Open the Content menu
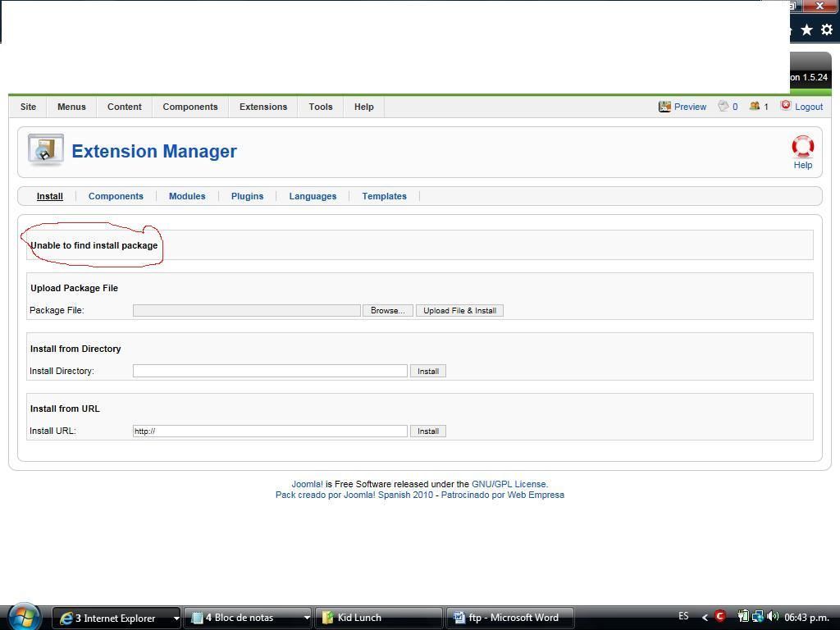Screen dimensions: 840x630 125,107
